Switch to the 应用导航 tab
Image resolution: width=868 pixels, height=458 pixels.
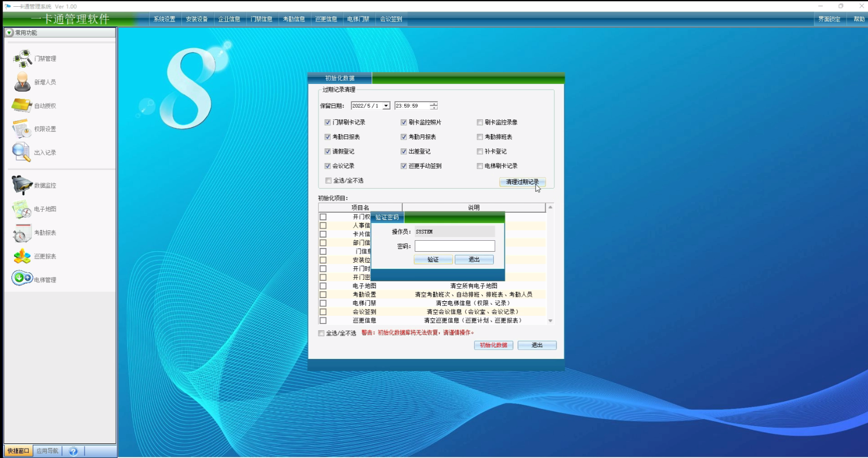click(x=47, y=451)
